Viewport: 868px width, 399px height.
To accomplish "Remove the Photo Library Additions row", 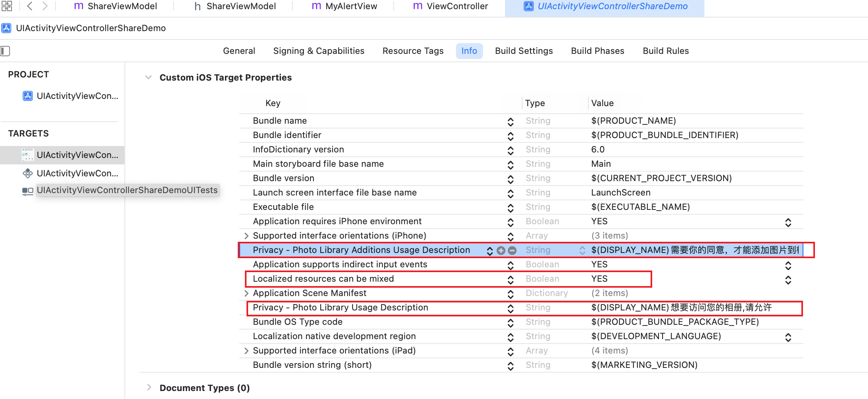I will click(x=512, y=251).
